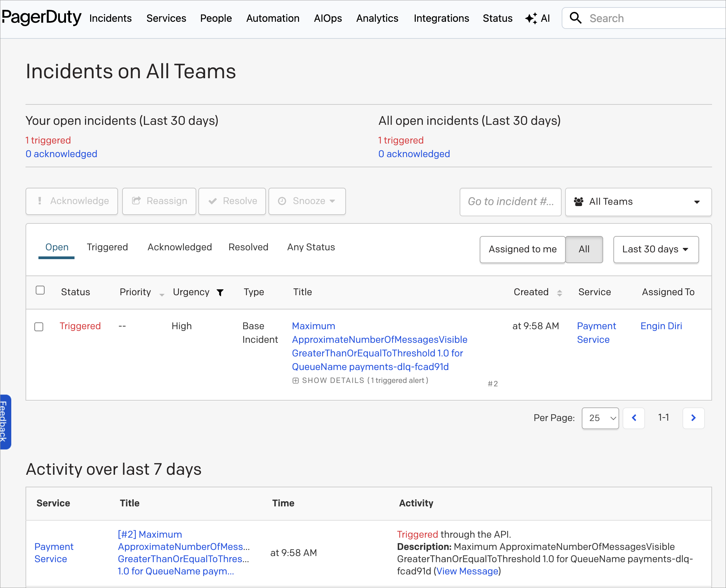The image size is (726, 588).
Task: Open the Services nav menu
Action: click(x=166, y=18)
